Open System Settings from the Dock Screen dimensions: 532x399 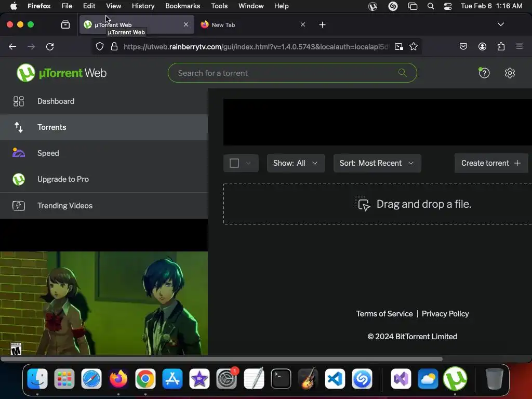227,379
